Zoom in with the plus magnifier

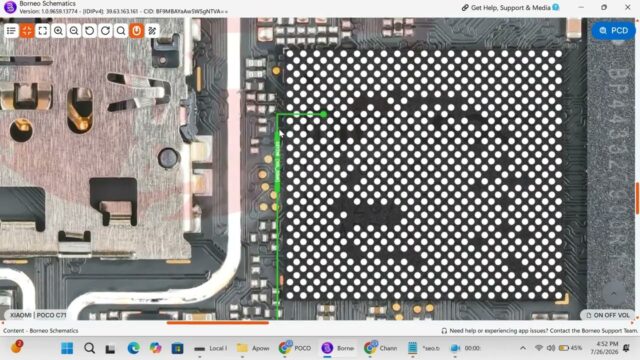click(58, 31)
